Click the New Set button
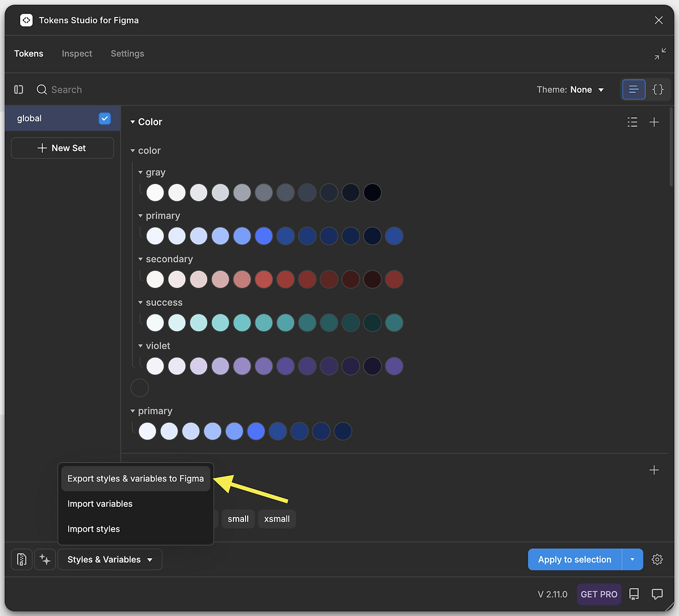Screen dimensions: 679x616 point(62,148)
